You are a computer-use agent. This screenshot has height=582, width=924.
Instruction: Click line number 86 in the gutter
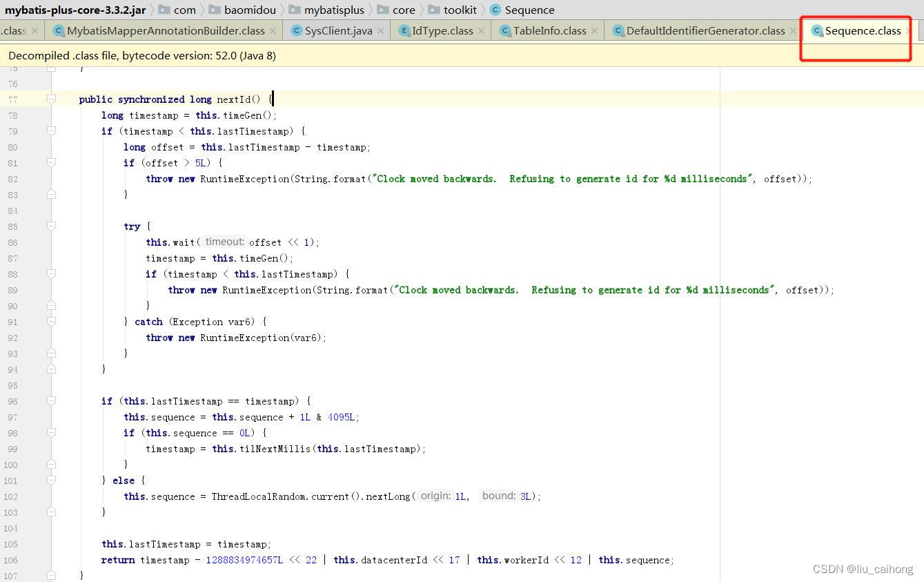(x=13, y=242)
